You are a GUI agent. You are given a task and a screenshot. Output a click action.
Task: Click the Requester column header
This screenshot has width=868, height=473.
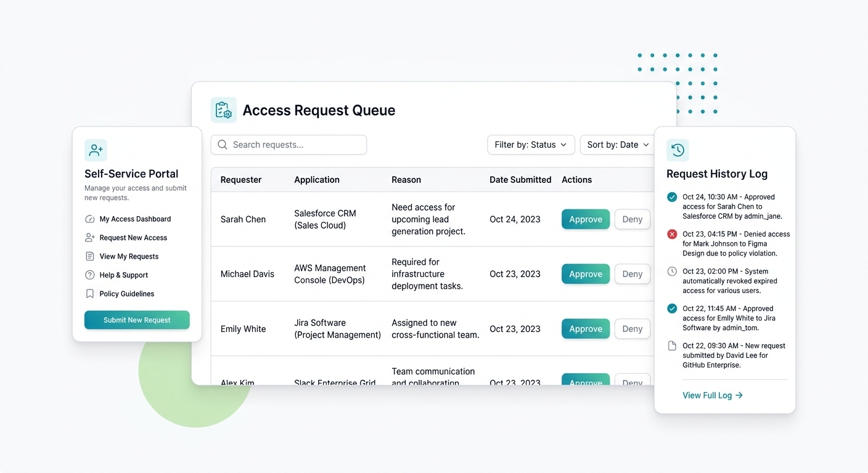241,180
